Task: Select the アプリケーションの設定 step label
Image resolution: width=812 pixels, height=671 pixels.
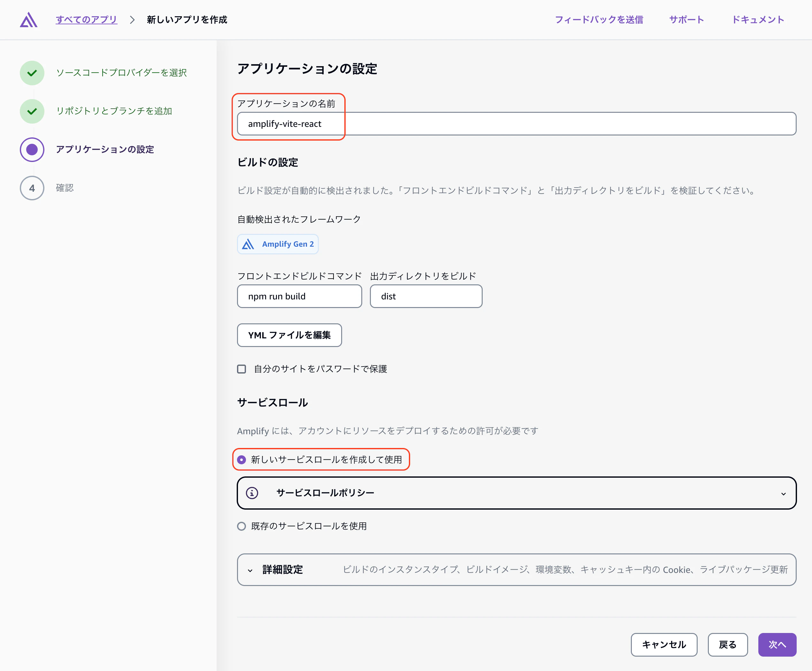Action: tap(105, 150)
